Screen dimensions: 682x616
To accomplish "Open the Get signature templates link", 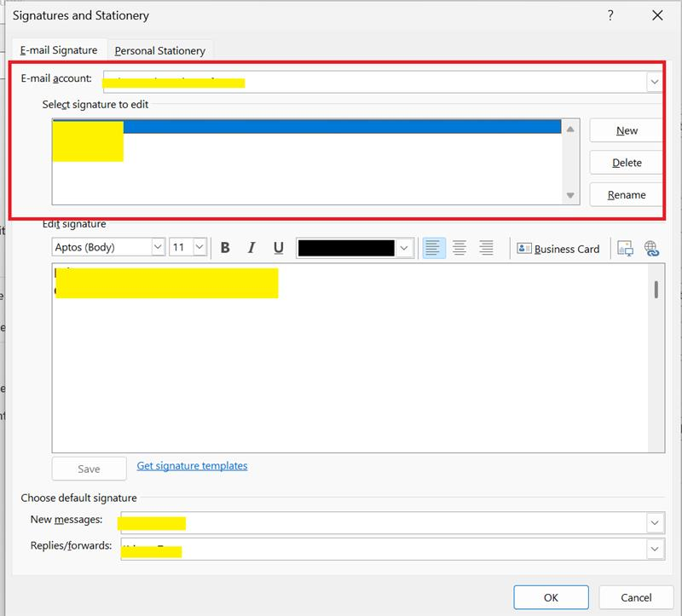I will 192,465.
